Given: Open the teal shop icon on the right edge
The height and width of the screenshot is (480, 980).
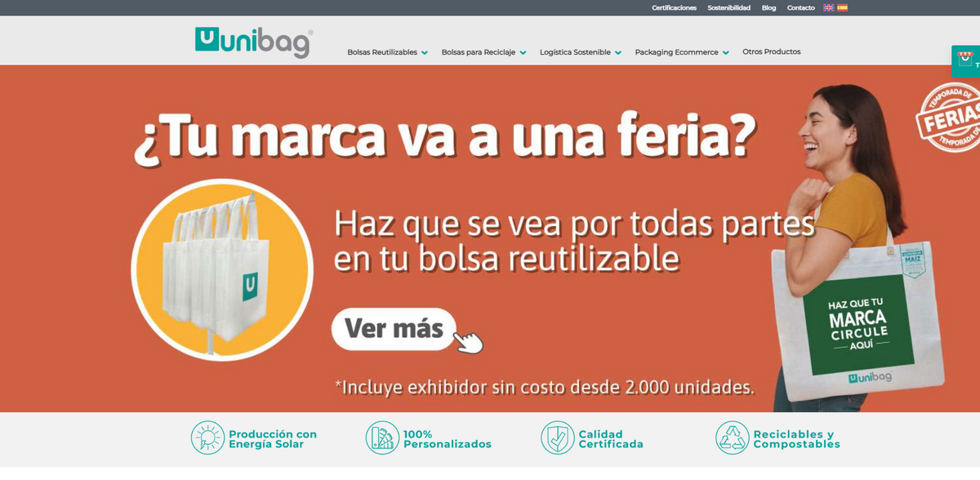Looking at the screenshot, I should point(965,61).
